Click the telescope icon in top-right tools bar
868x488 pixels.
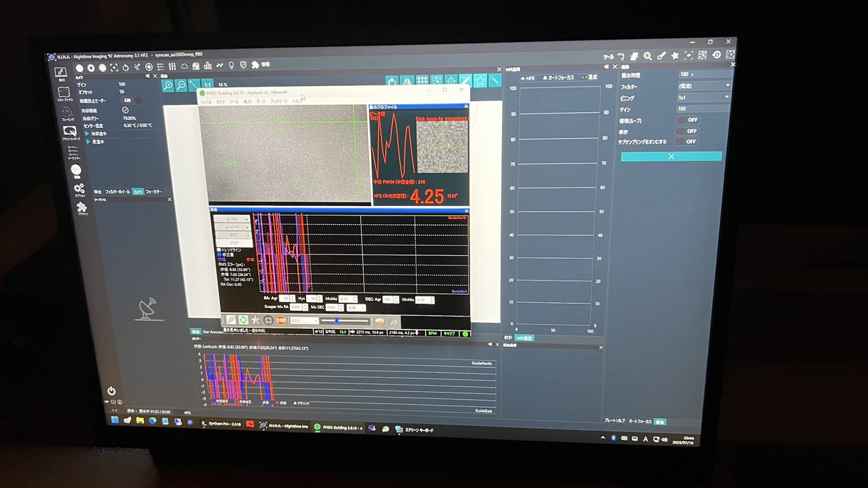(x=660, y=56)
